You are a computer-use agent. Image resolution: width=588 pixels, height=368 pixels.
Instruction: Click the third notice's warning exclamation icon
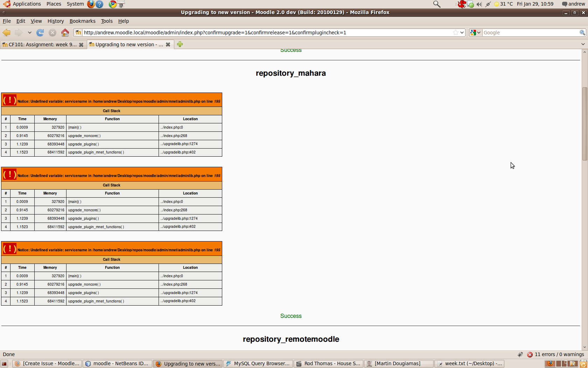click(x=10, y=249)
